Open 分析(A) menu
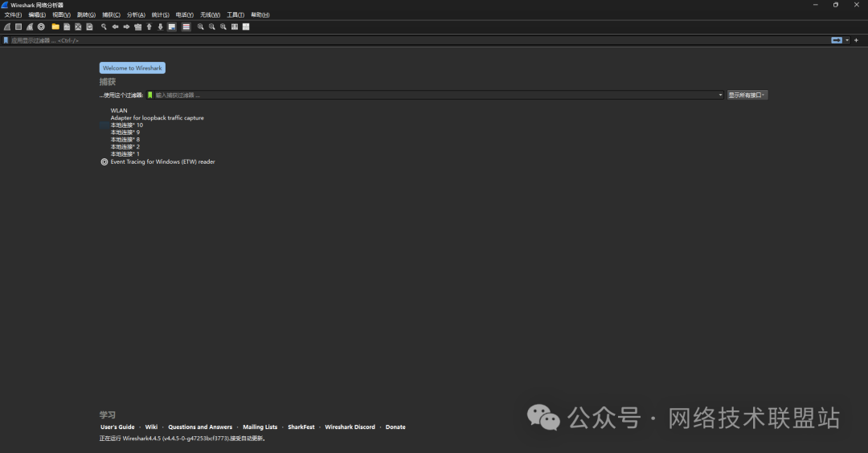Screen dimensions: 868x453 click(136, 15)
